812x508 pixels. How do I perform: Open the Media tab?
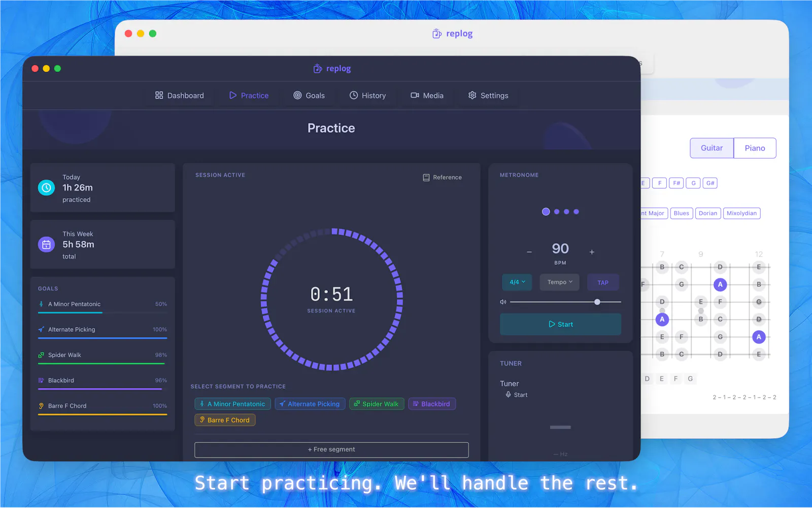pos(427,96)
